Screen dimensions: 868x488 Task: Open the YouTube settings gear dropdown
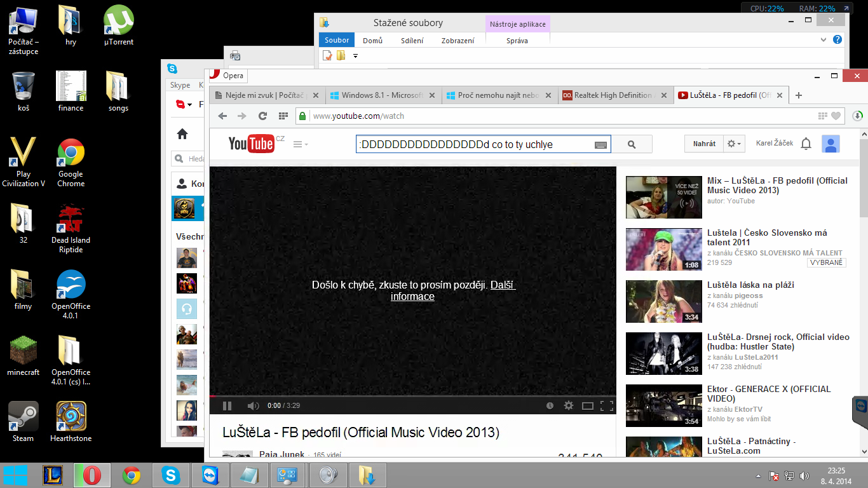click(x=735, y=144)
